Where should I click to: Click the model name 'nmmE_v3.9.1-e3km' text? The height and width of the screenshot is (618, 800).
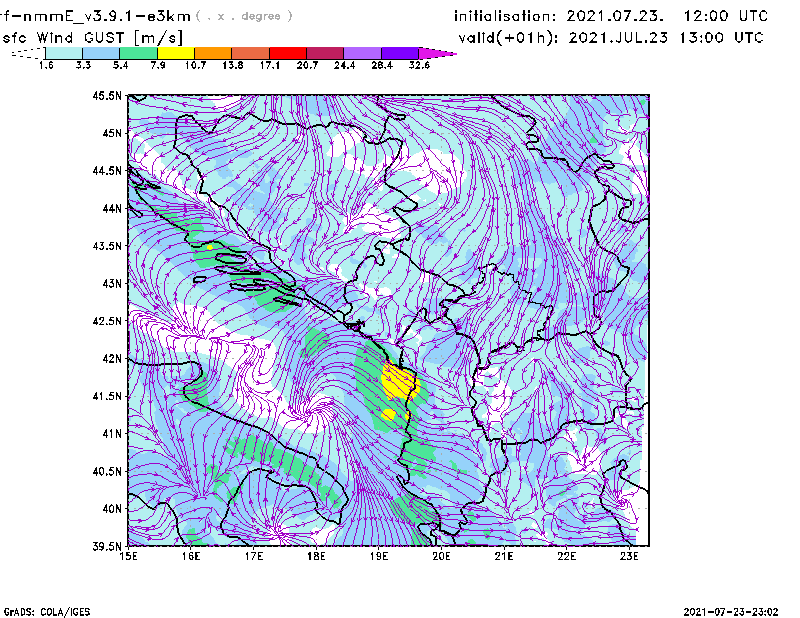[x=106, y=16]
